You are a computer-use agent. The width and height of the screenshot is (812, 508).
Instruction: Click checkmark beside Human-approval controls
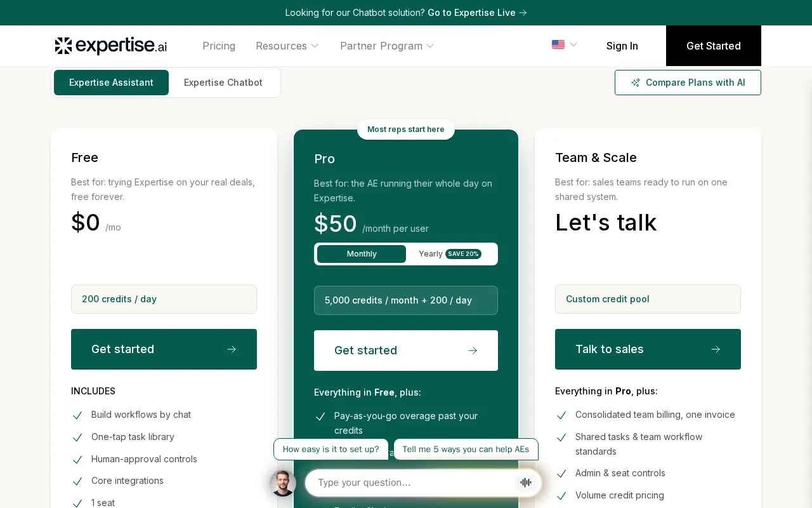tap(77, 460)
